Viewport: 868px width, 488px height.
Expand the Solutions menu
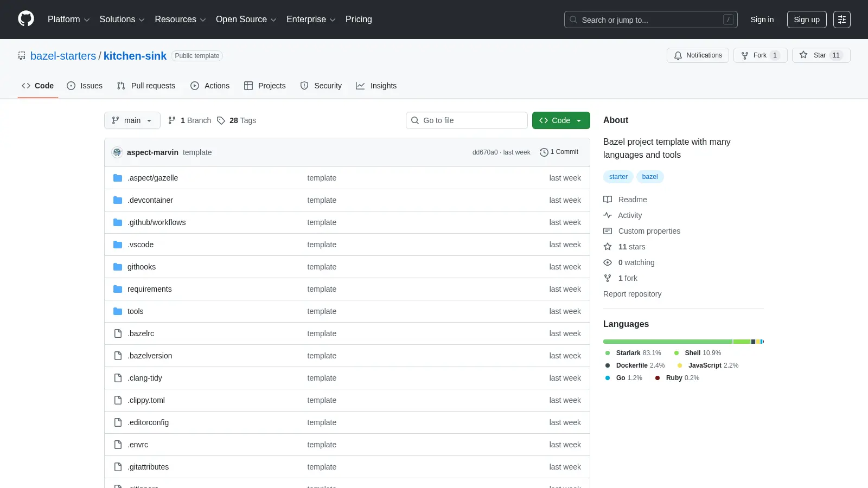[122, 20]
